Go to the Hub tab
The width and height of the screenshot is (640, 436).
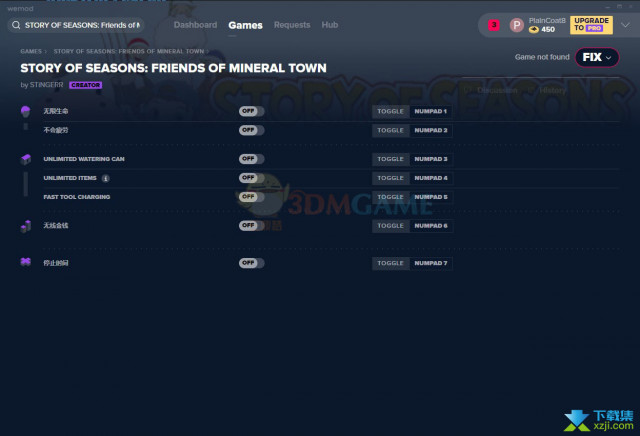tap(330, 25)
